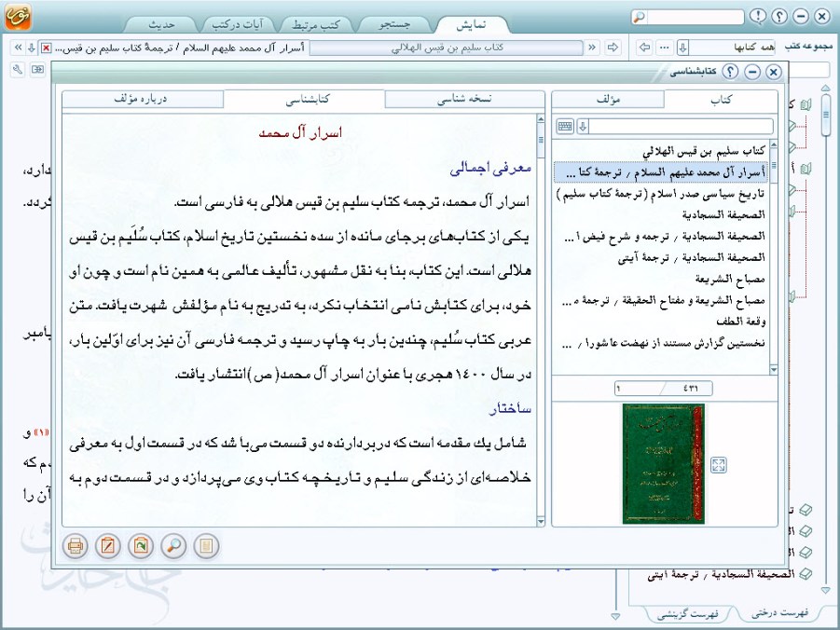This screenshot has height=630, width=840.
Task: Click the page document icon in dialog footer
Action: pyautogui.click(x=206, y=546)
